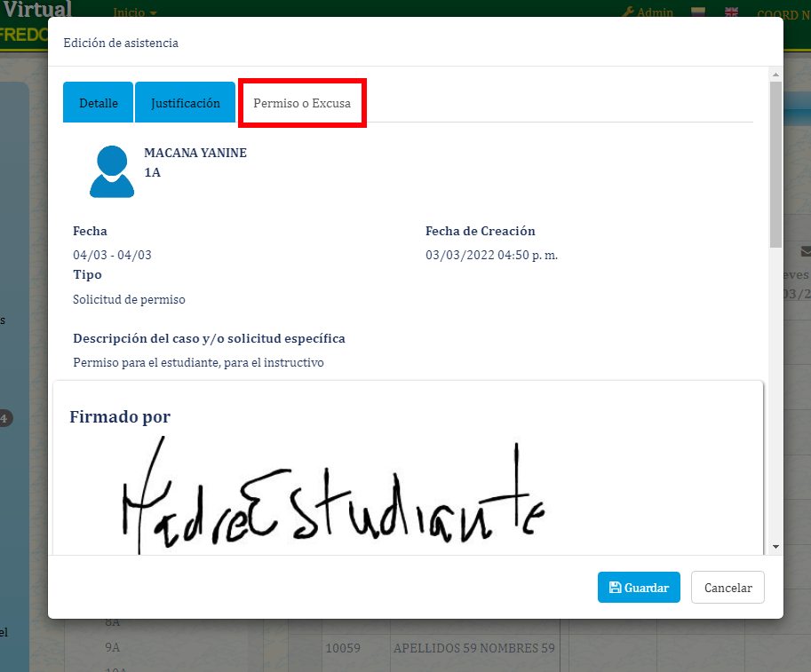The height and width of the screenshot is (672, 811).
Task: Click scrollbar down arrow in dialog
Action: (775, 547)
